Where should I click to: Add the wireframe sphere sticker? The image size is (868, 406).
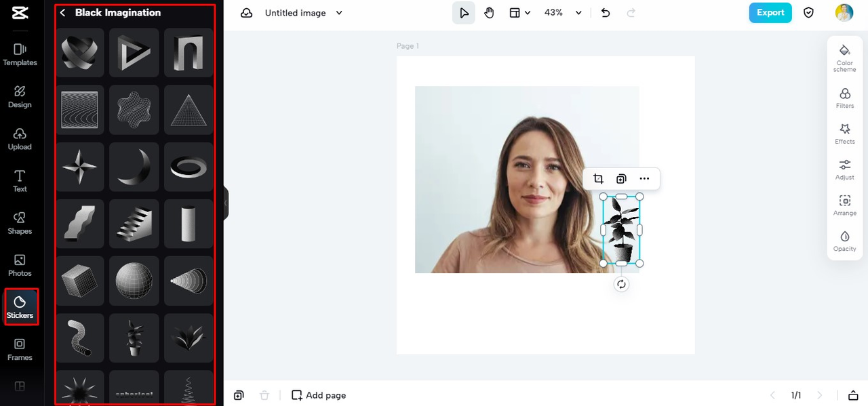(134, 281)
